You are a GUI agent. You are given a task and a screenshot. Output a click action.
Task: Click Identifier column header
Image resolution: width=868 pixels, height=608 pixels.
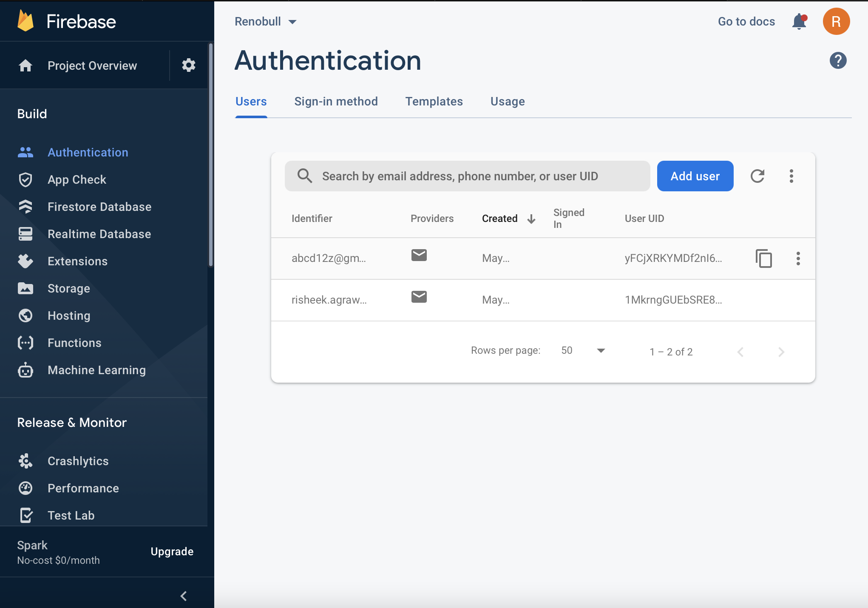pyautogui.click(x=312, y=219)
